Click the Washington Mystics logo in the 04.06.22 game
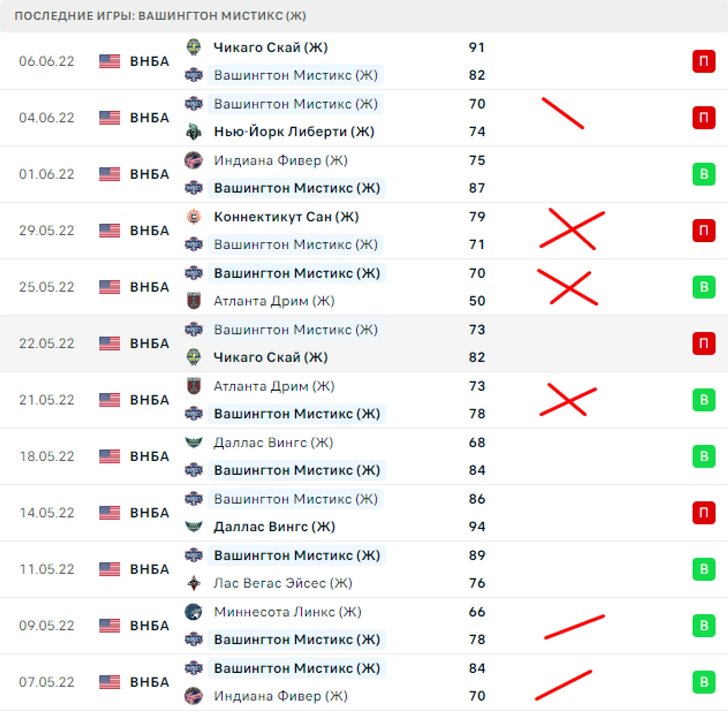Image resolution: width=728 pixels, height=714 pixels. point(193,104)
